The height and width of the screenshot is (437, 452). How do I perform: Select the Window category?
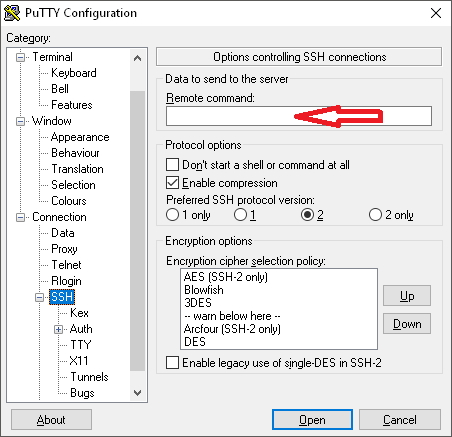(x=52, y=121)
